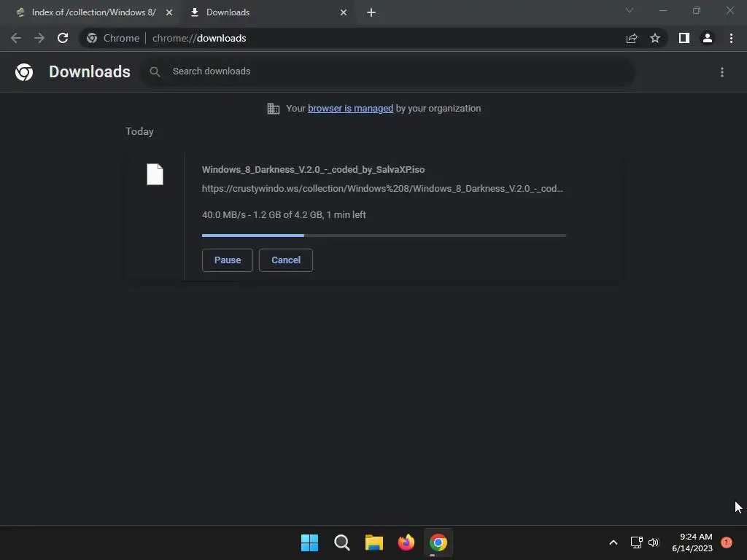Click the Downloads page title
The width and height of the screenshot is (747, 560).
click(90, 71)
